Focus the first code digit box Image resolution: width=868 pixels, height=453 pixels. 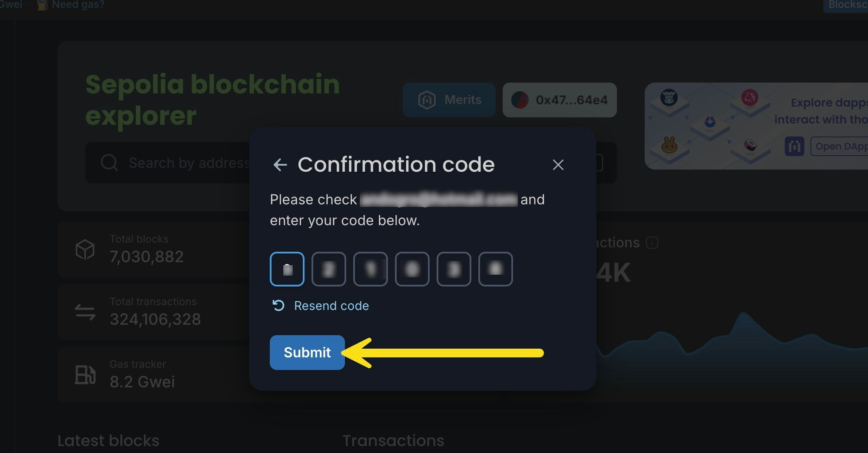287,269
